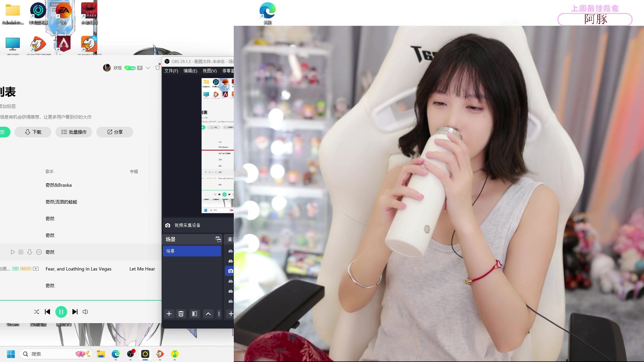Open QQ Music from the taskbar
The width and height of the screenshot is (644, 362).
175,354
